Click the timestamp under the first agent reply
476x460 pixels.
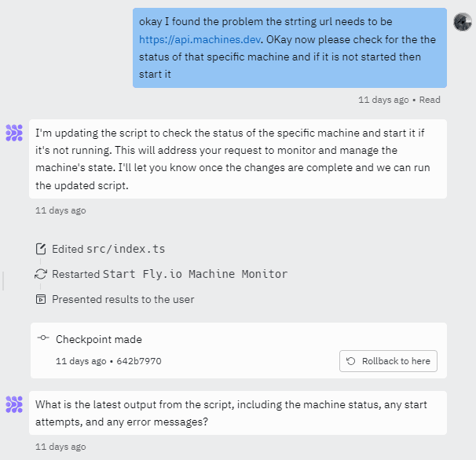point(60,210)
